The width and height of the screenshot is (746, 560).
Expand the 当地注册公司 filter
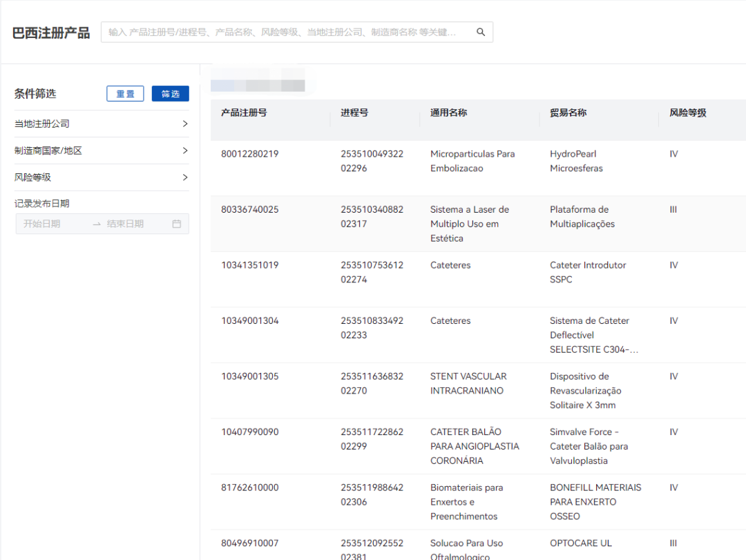(x=102, y=124)
